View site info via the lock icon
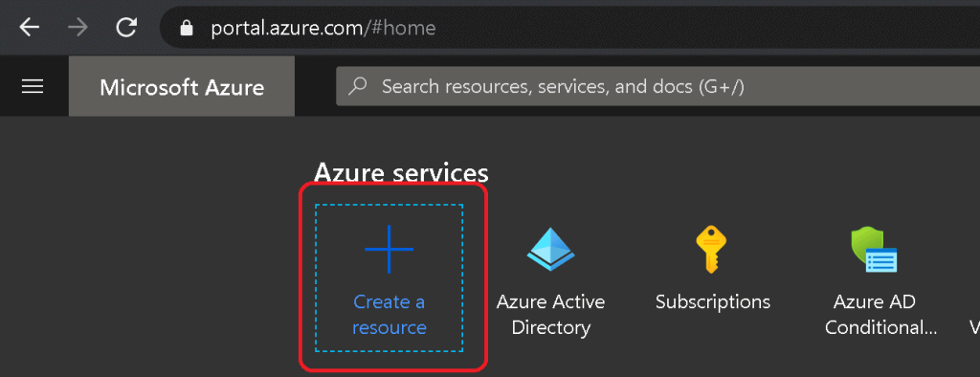The width and height of the screenshot is (980, 377). click(x=186, y=28)
